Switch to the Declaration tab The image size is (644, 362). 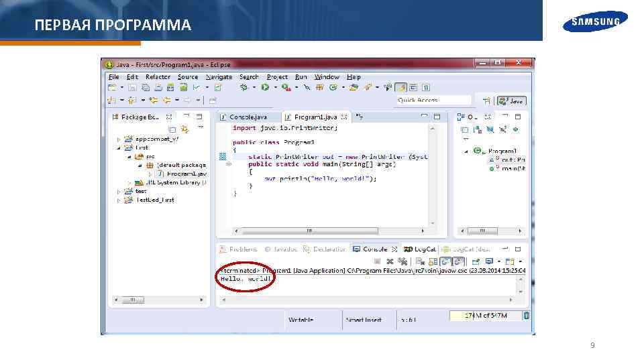(325, 249)
